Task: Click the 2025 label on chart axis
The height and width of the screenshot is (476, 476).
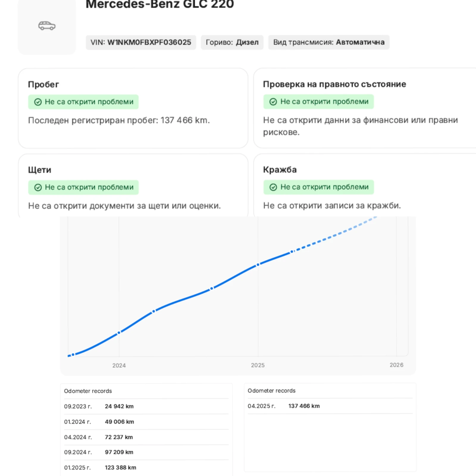Action: tap(258, 365)
